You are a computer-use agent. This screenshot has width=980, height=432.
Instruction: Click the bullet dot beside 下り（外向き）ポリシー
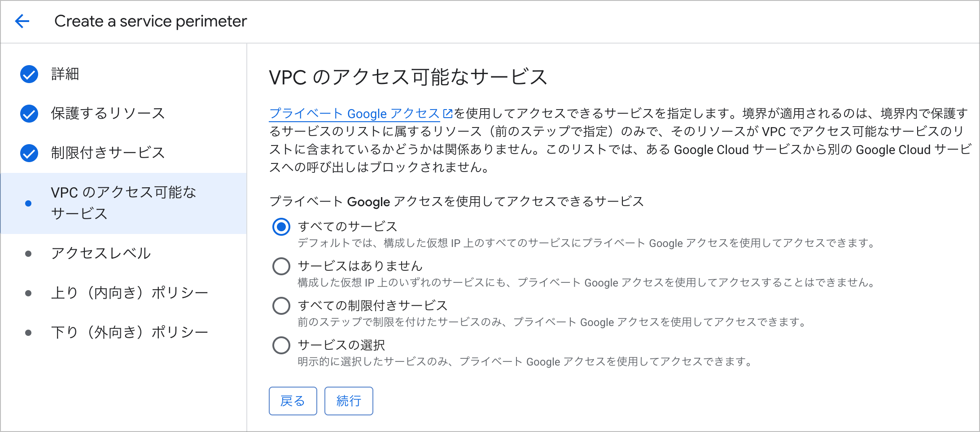pos(28,333)
